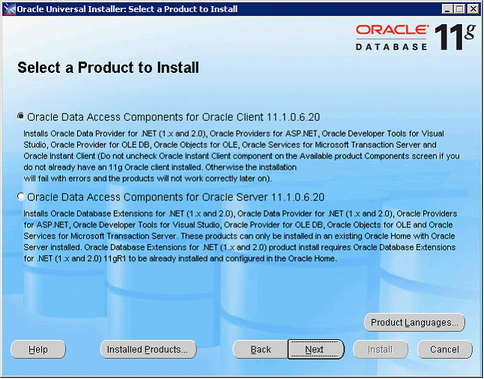Click the 'Select a Product to Install' heading
This screenshot has height=379, width=484.
coord(108,67)
